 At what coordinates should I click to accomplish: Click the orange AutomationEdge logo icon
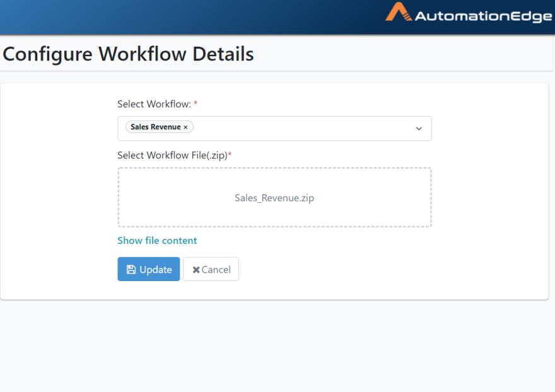coord(399,12)
